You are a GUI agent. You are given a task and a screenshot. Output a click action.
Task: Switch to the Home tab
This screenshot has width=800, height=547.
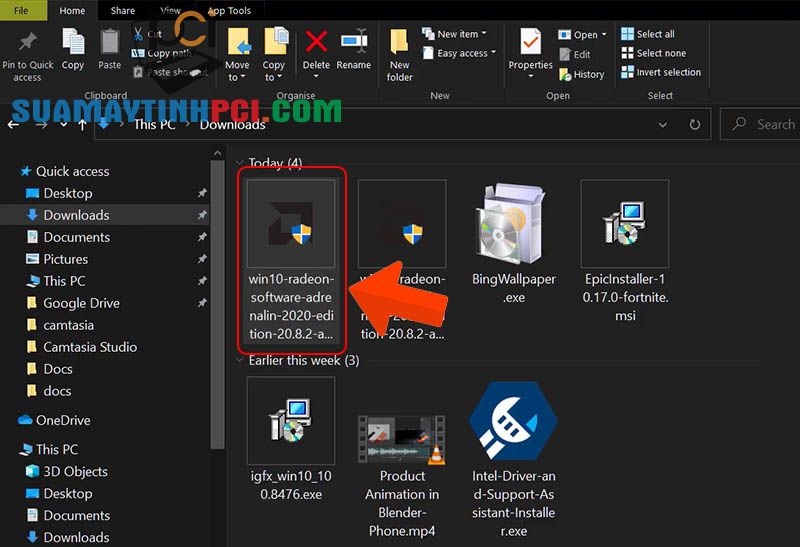[x=72, y=10]
